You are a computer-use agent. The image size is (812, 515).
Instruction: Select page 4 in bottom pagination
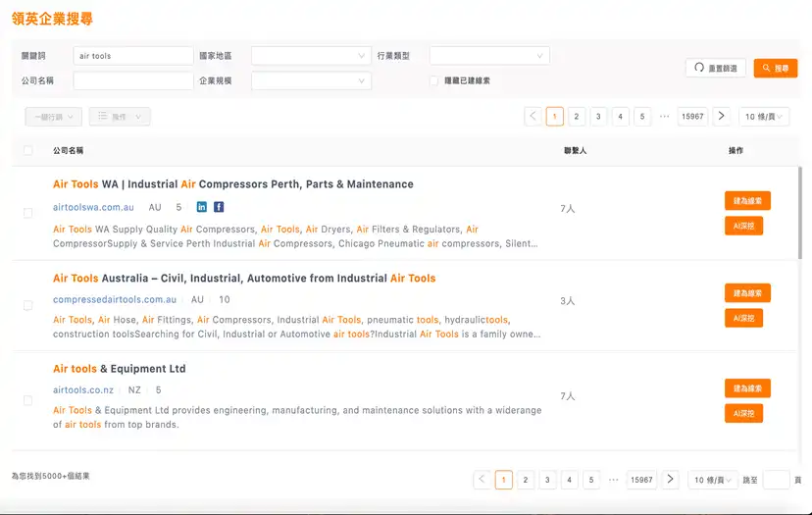click(x=569, y=480)
